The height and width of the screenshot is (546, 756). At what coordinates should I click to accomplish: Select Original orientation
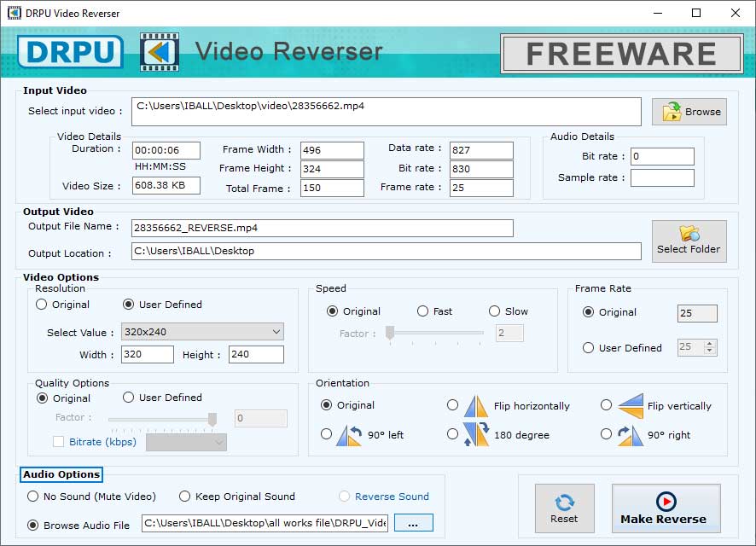coord(327,405)
